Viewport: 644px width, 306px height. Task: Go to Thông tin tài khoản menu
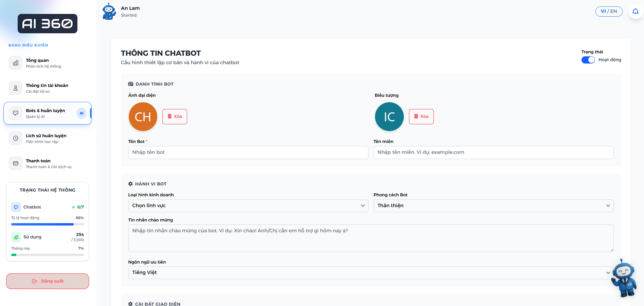click(47, 88)
